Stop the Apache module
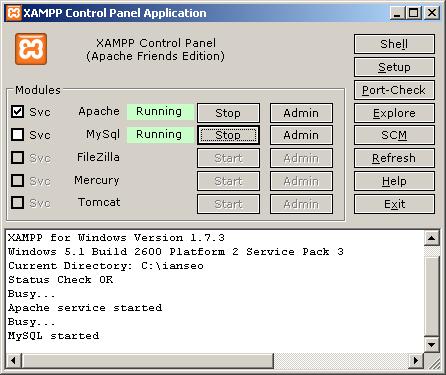Image resolution: width=446 pixels, height=375 pixels. coord(228,113)
